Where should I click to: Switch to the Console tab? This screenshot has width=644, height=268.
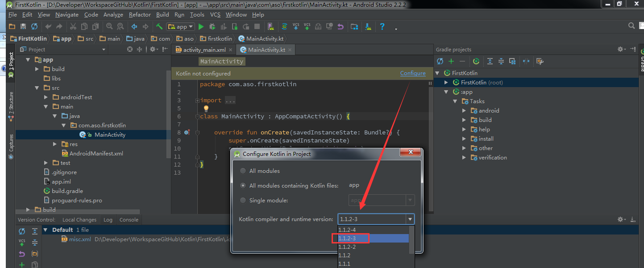[x=129, y=219]
